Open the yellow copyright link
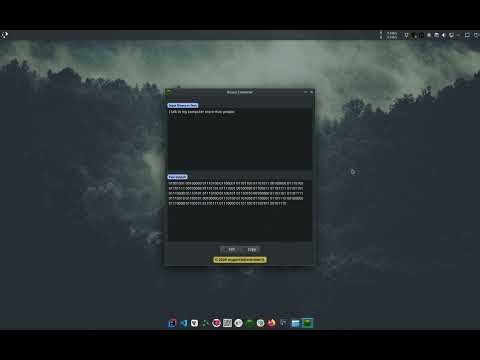 [240, 259]
